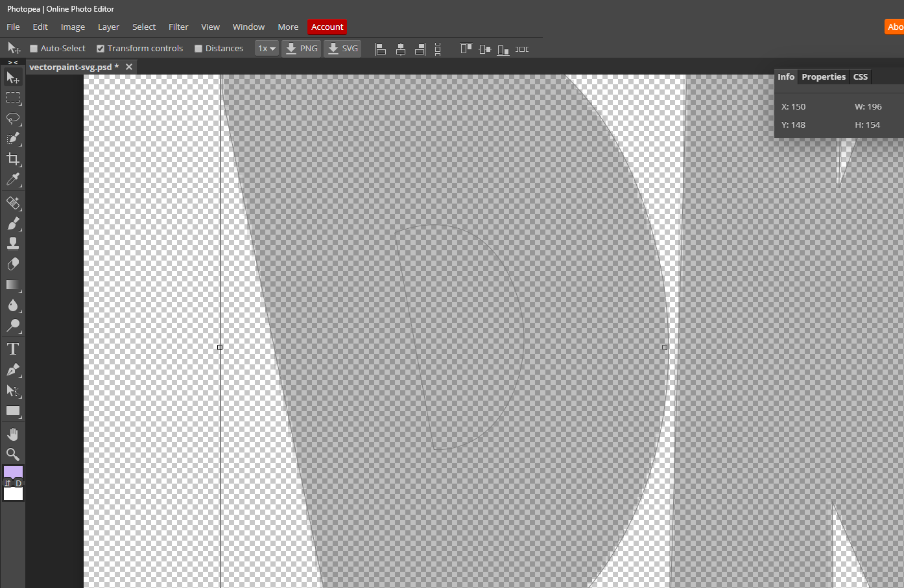The height and width of the screenshot is (588, 904).
Task: Select the Lasso tool
Action: click(13, 119)
